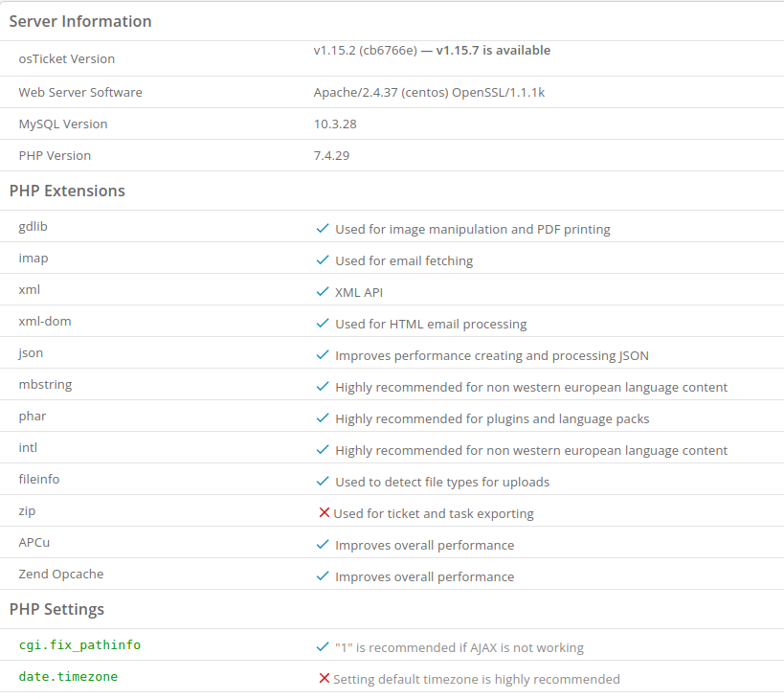
Task: Select the date.timezone setting name
Action: pos(68,677)
